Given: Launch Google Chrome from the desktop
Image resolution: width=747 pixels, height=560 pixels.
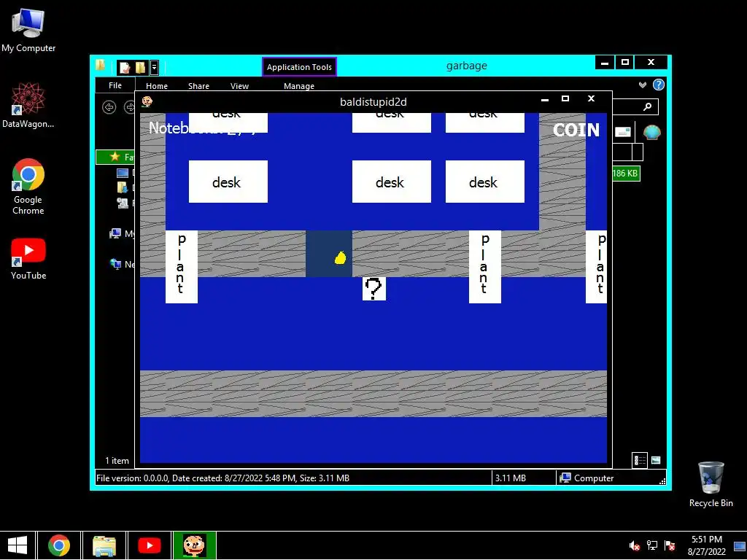Looking at the screenshot, I should point(28,186).
